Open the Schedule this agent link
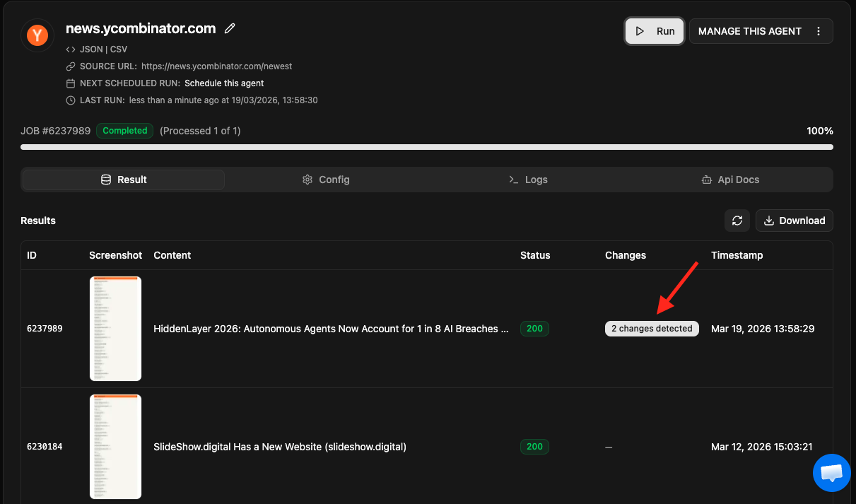This screenshot has height=504, width=856. (x=224, y=83)
